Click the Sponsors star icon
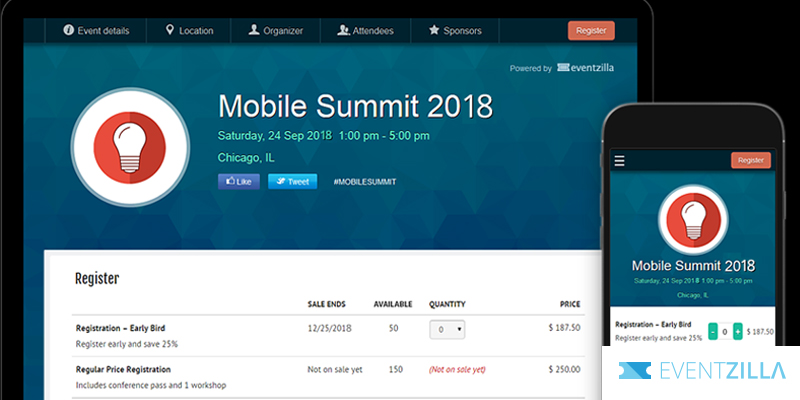 434,30
